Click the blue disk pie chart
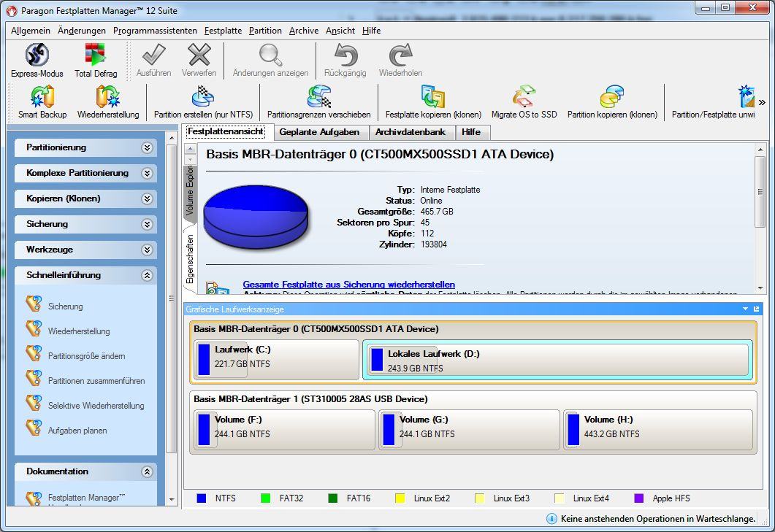 (256, 216)
